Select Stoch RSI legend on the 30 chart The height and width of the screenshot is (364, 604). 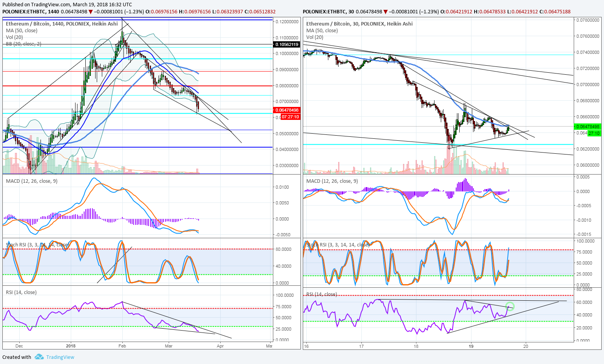[x=338, y=245]
